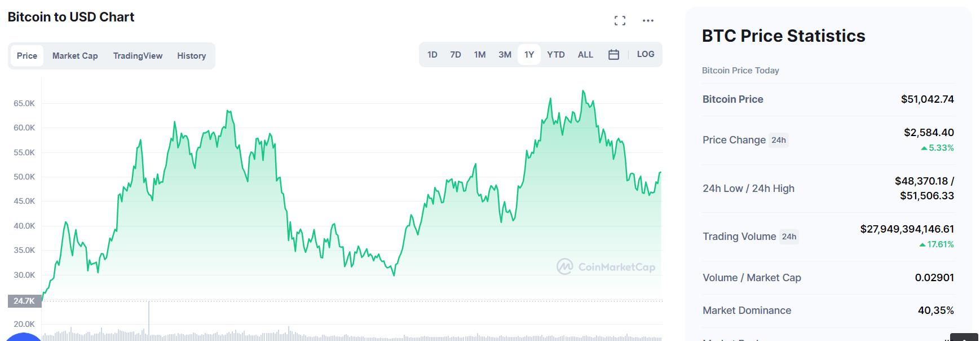Choose the 1M time range
The height and width of the screenshot is (341, 980).
(480, 55)
